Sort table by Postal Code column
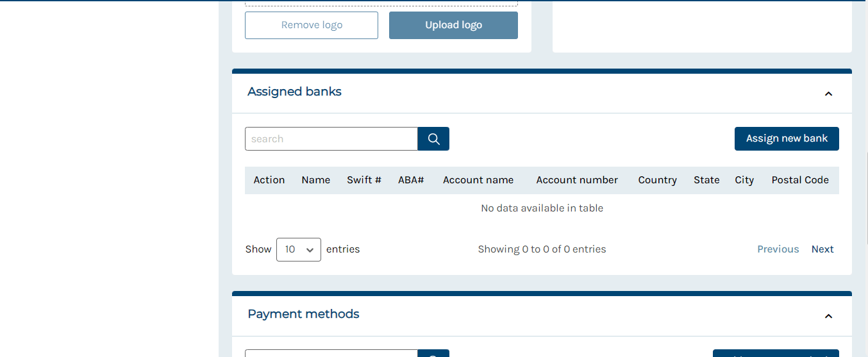 point(800,180)
